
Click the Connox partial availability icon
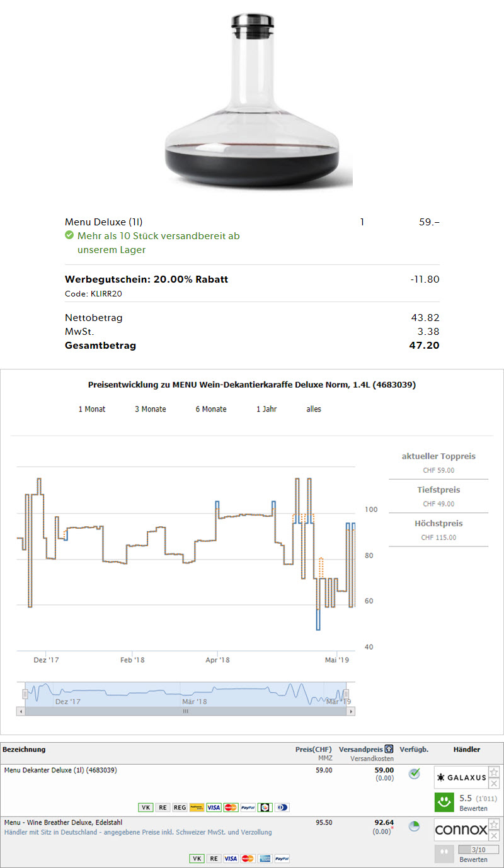point(414,826)
